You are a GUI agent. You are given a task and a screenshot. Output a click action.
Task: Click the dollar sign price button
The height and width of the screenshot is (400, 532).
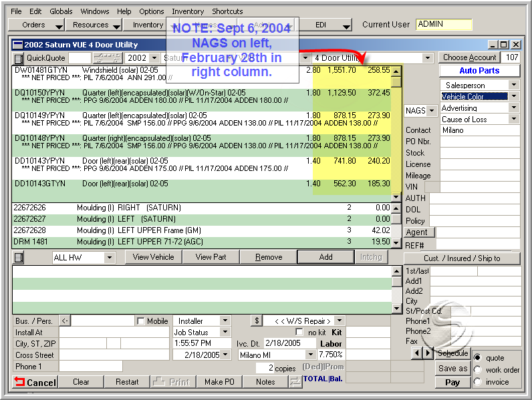click(256, 321)
